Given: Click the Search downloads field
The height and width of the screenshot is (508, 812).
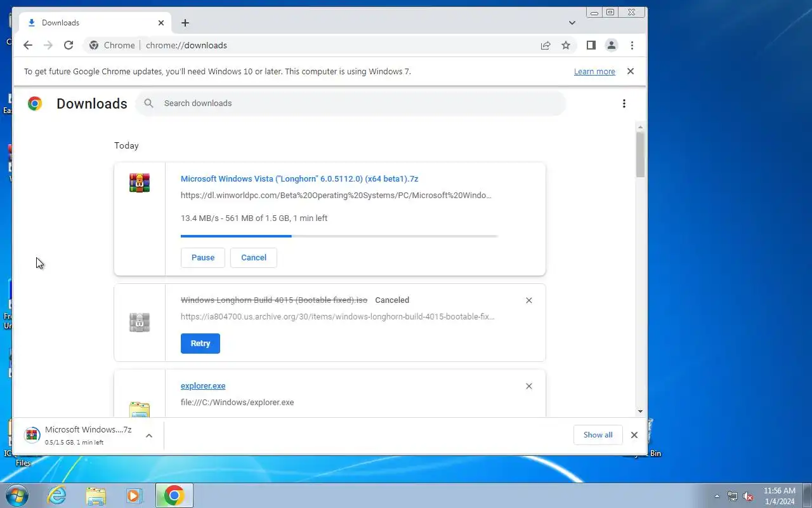Looking at the screenshot, I should click(350, 104).
